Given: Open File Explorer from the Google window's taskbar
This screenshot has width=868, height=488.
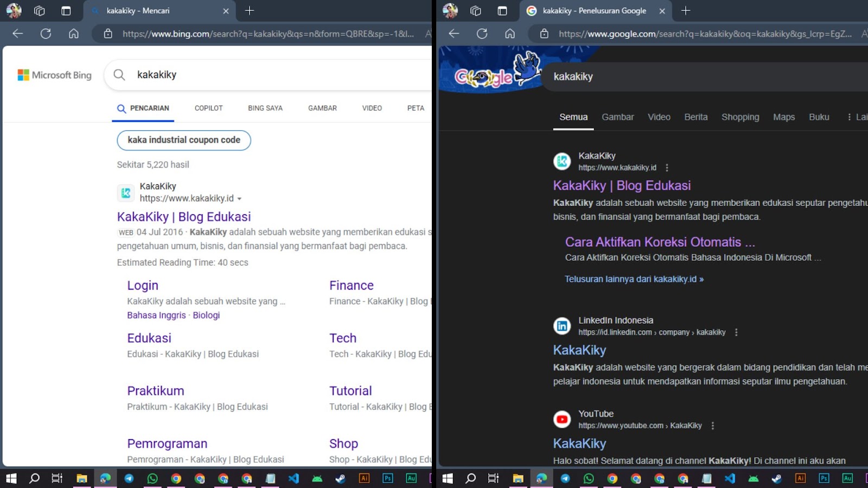Looking at the screenshot, I should [x=518, y=478].
